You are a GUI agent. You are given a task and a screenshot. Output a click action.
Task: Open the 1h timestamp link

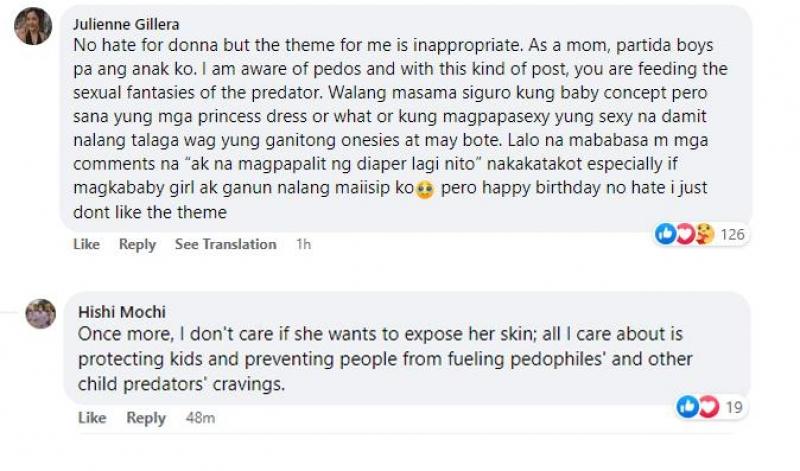(304, 244)
